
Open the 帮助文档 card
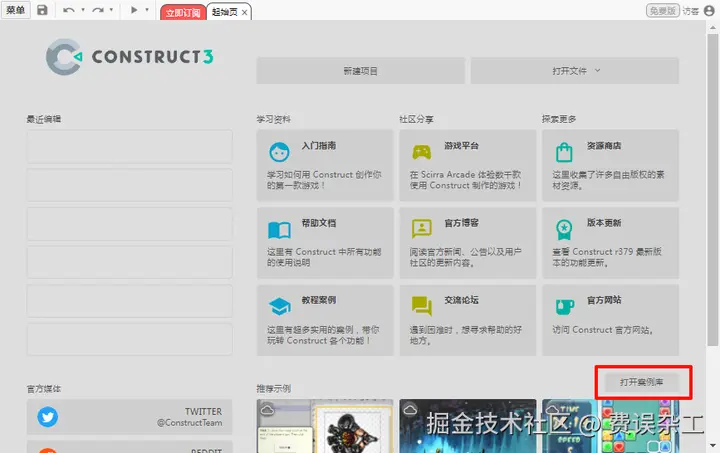tap(325, 243)
